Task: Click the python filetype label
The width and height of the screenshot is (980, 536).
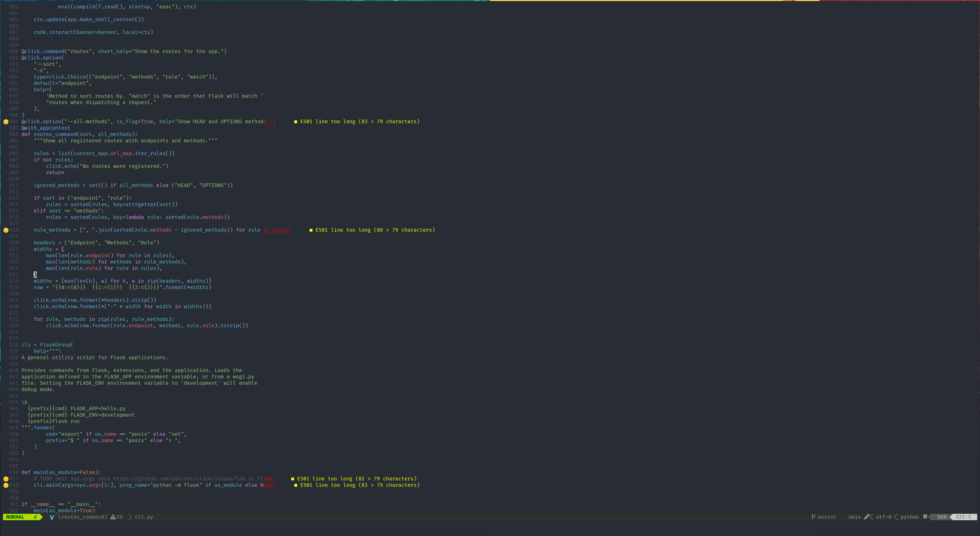Action: (x=910, y=517)
